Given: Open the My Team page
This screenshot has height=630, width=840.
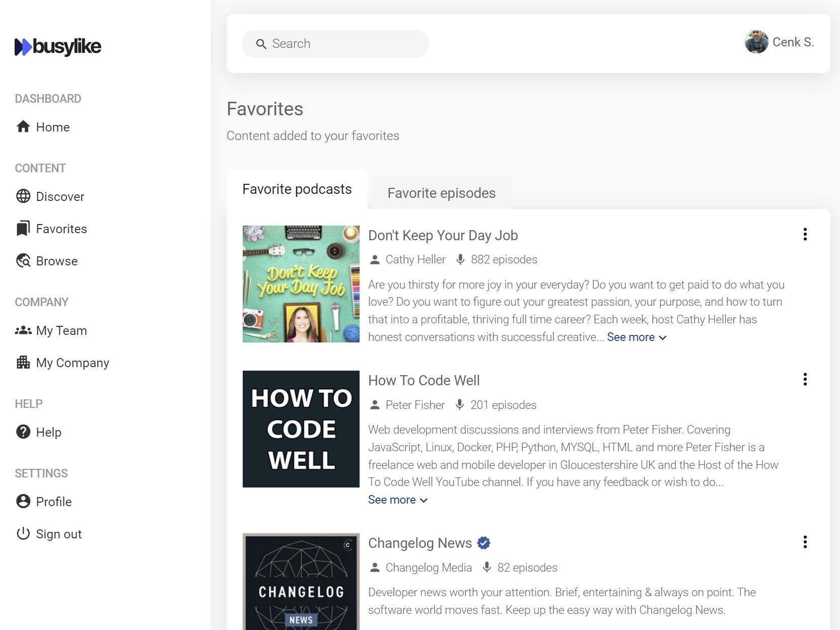Looking at the screenshot, I should point(61,330).
